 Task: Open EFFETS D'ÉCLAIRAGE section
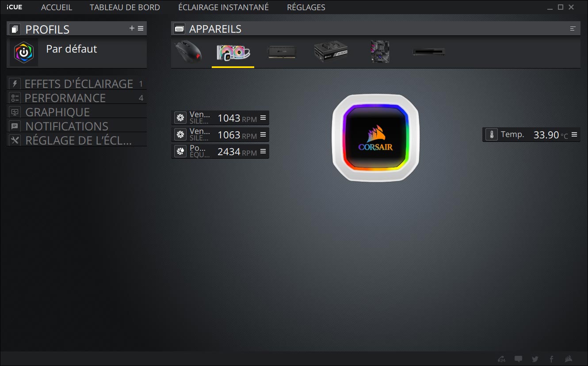[76, 84]
